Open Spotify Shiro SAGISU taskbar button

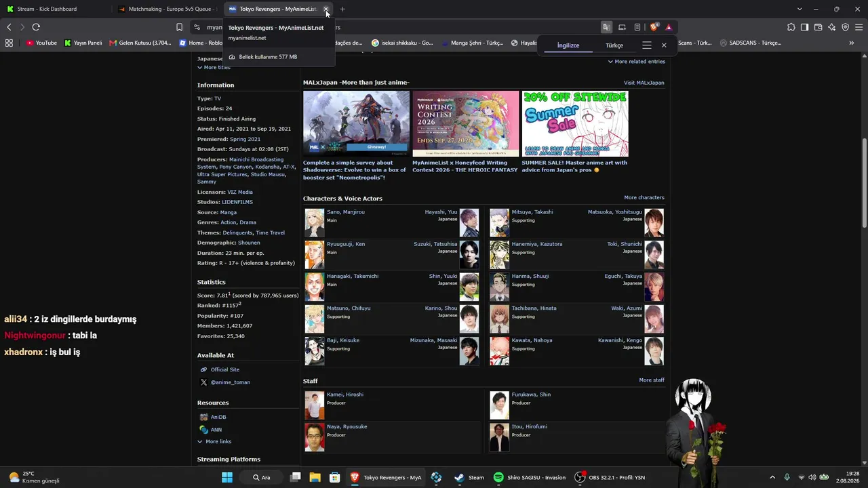pyautogui.click(x=530, y=477)
